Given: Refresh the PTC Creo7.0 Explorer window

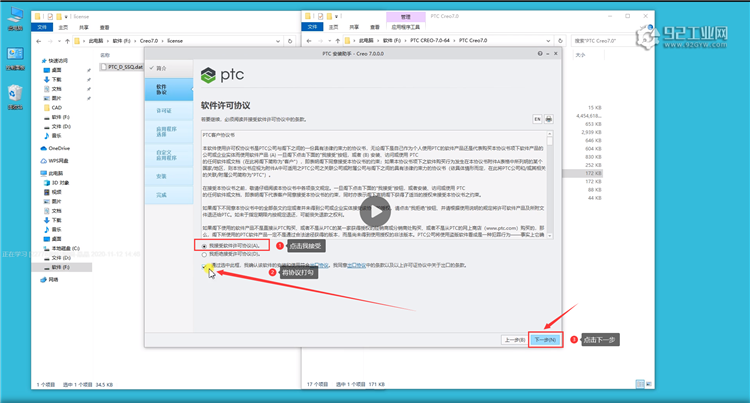Looking at the screenshot, I should (x=560, y=41).
